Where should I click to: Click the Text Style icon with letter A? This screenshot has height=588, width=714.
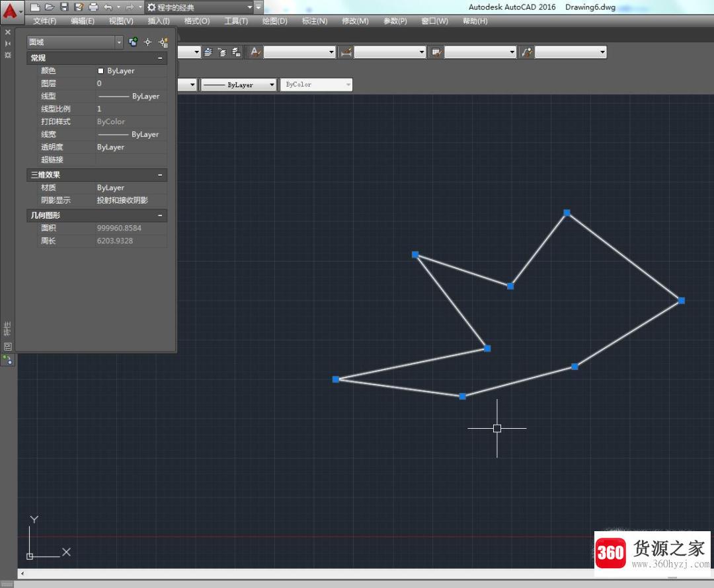click(x=255, y=52)
